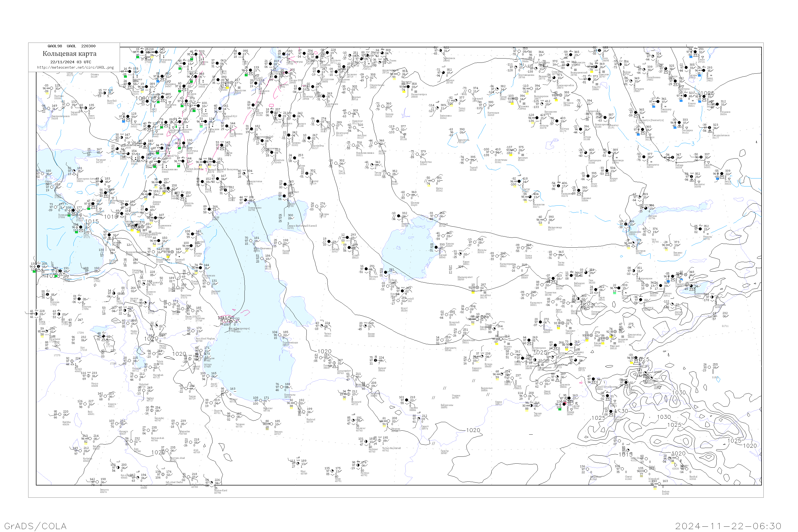Image resolution: width=798 pixels, height=532 pixels.
Task: Click the QAOL98 UAOL 220300 header code
Action: point(71,46)
